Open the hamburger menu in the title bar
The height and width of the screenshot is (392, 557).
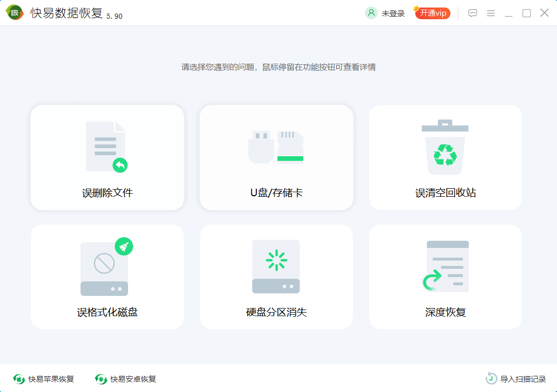point(491,13)
